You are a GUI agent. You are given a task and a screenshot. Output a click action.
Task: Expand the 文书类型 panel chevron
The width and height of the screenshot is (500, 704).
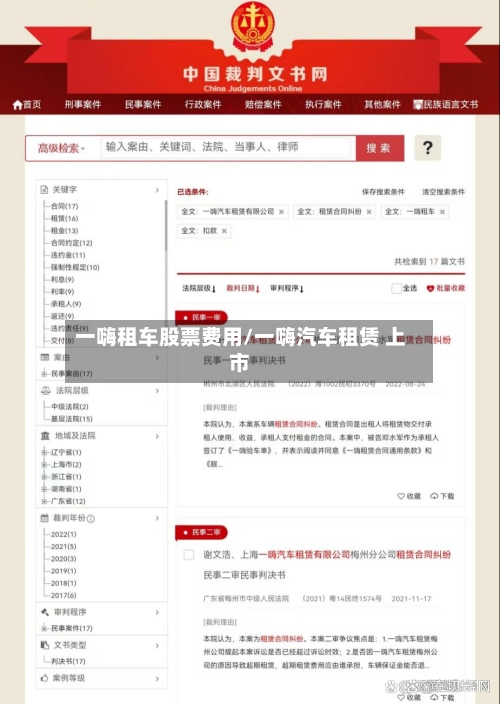click(x=157, y=646)
